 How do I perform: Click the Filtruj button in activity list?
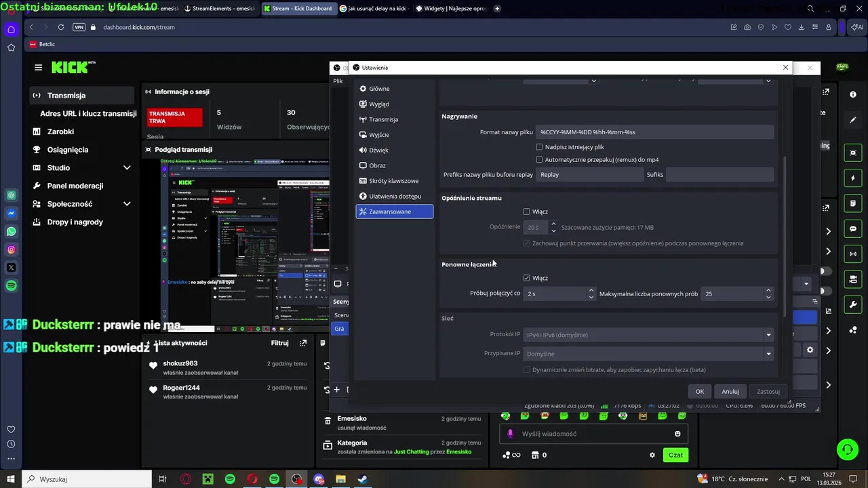pyautogui.click(x=279, y=343)
